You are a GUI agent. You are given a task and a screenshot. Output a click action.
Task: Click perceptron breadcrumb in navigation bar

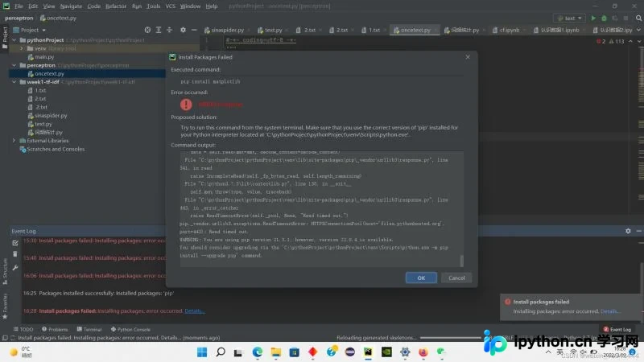pyautogui.click(x=19, y=18)
